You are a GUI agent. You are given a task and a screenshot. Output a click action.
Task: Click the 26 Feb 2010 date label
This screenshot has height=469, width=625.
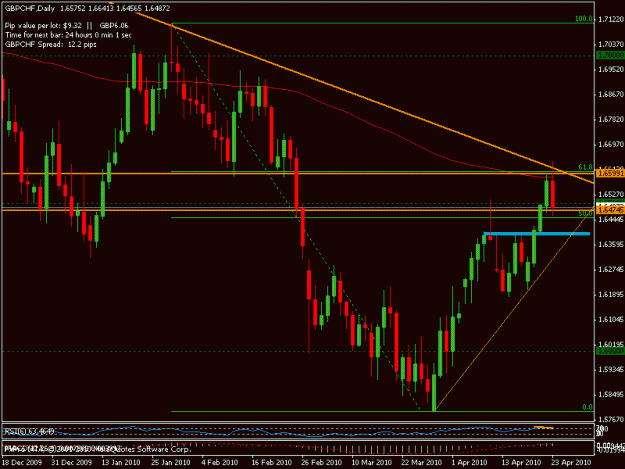click(321, 462)
